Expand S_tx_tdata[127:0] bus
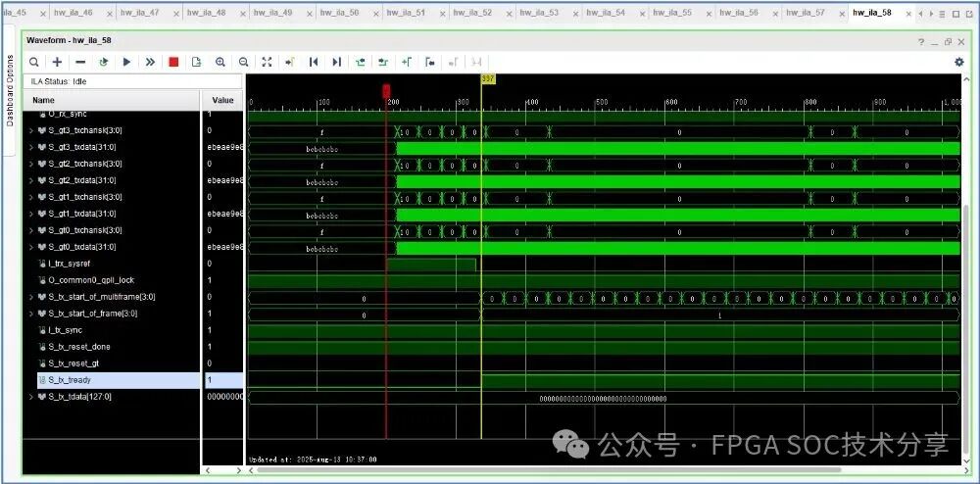 point(32,397)
